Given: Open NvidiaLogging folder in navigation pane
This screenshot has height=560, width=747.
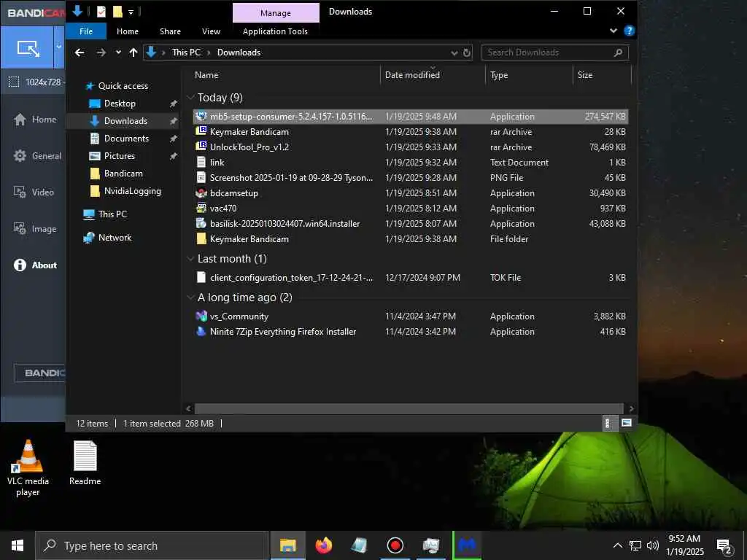Looking at the screenshot, I should tap(133, 191).
